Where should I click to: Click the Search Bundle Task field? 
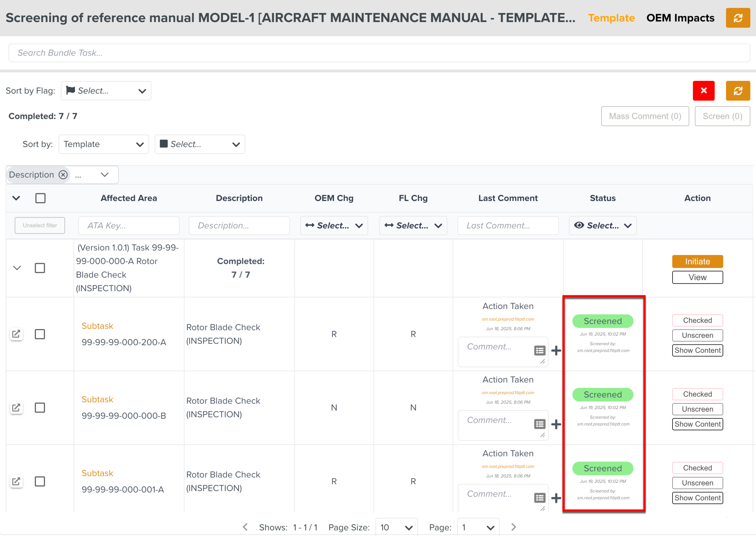[379, 53]
